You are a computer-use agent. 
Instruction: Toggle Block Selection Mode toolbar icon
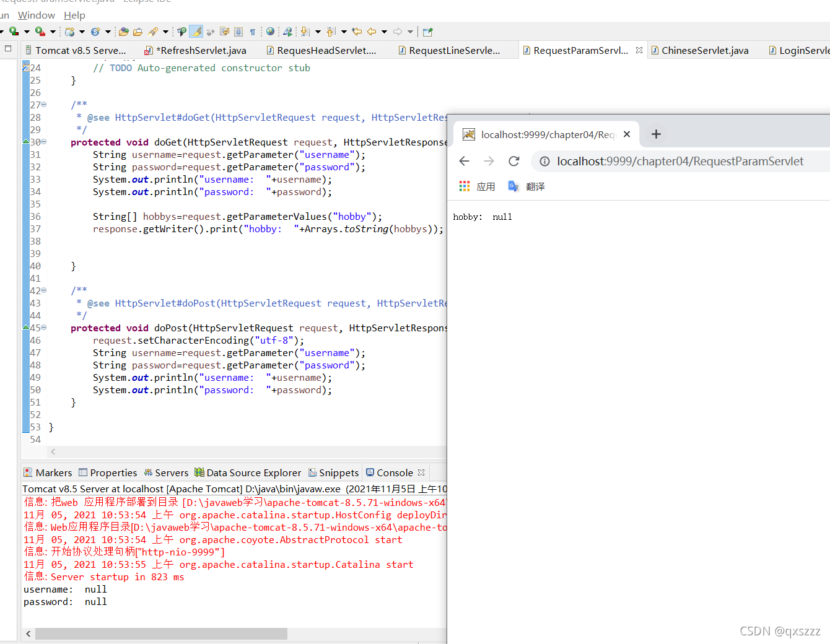pyautogui.click(x=238, y=32)
